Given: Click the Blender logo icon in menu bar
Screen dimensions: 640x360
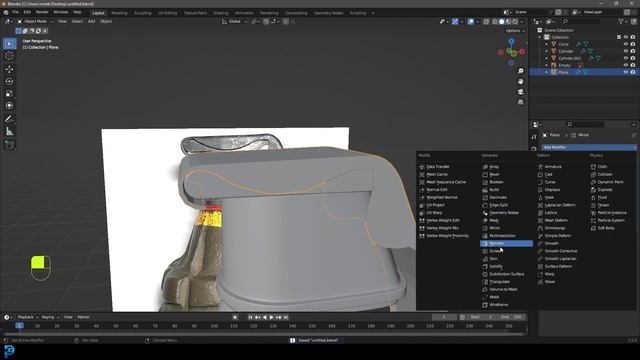Looking at the screenshot, I should [x=6, y=12].
